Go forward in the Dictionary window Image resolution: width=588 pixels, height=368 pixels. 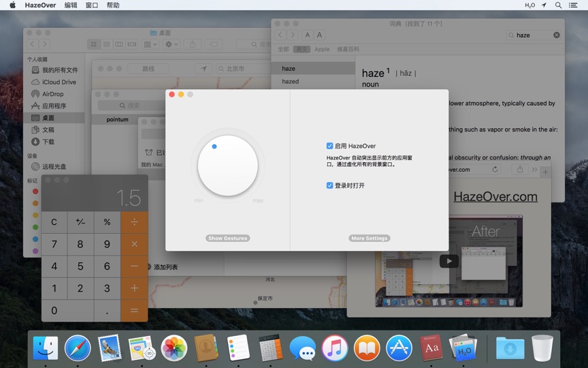pos(293,35)
